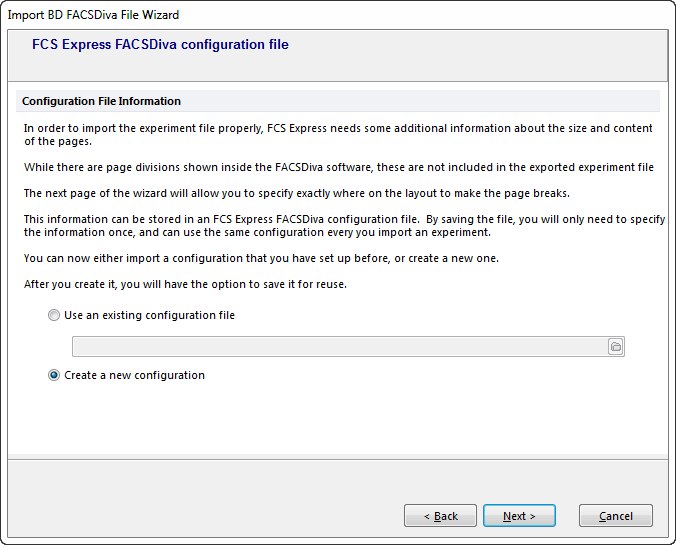This screenshot has height=545, width=676.
Task: Click the blank white area below the radio options
Action: pyautogui.click(x=338, y=420)
